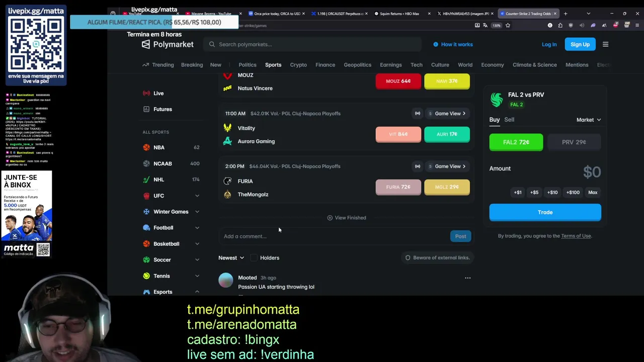This screenshot has height=362, width=644.
Task: Select the PRV 29¢ outcome button
Action: 574,142
